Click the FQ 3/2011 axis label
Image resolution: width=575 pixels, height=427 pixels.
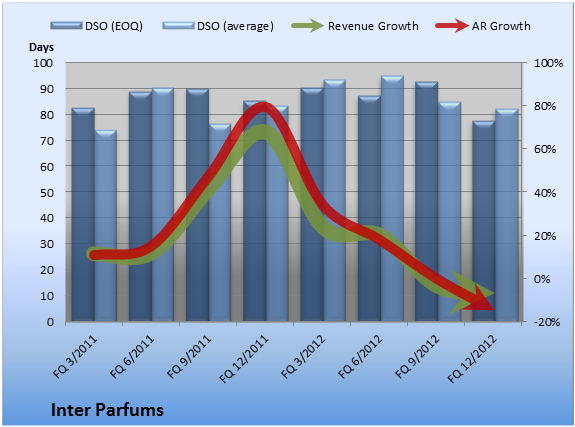pos(76,356)
